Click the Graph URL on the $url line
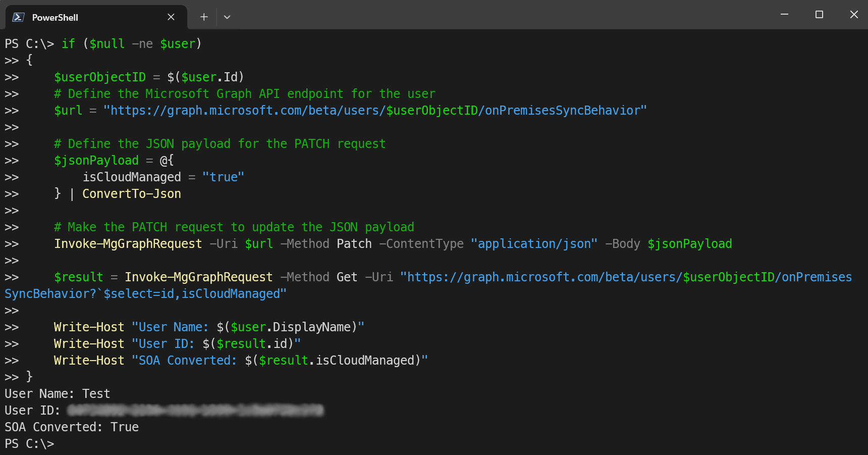 (x=374, y=111)
